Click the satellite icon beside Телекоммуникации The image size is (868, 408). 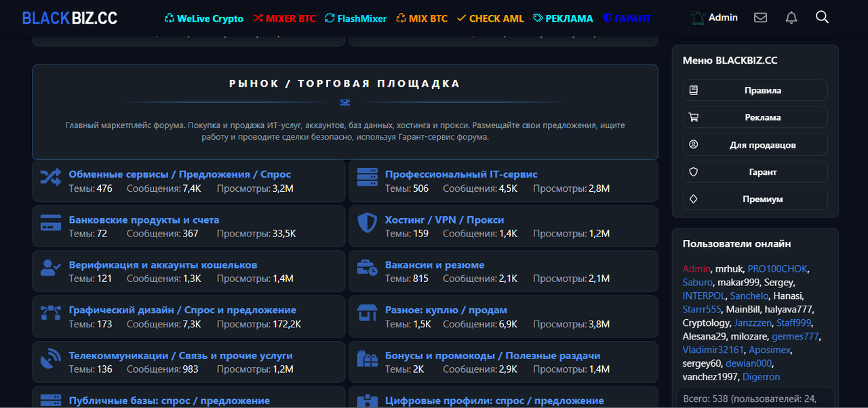click(51, 358)
